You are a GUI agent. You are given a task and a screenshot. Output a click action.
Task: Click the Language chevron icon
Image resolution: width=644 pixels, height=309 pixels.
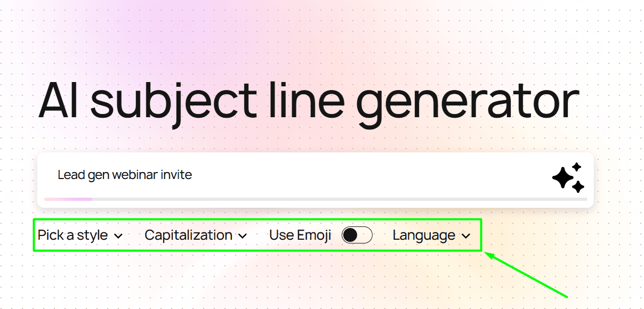pos(466,235)
